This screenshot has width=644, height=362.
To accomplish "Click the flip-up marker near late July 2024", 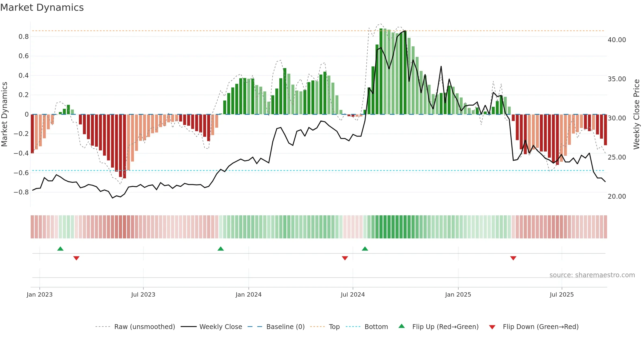I will [365, 249].
